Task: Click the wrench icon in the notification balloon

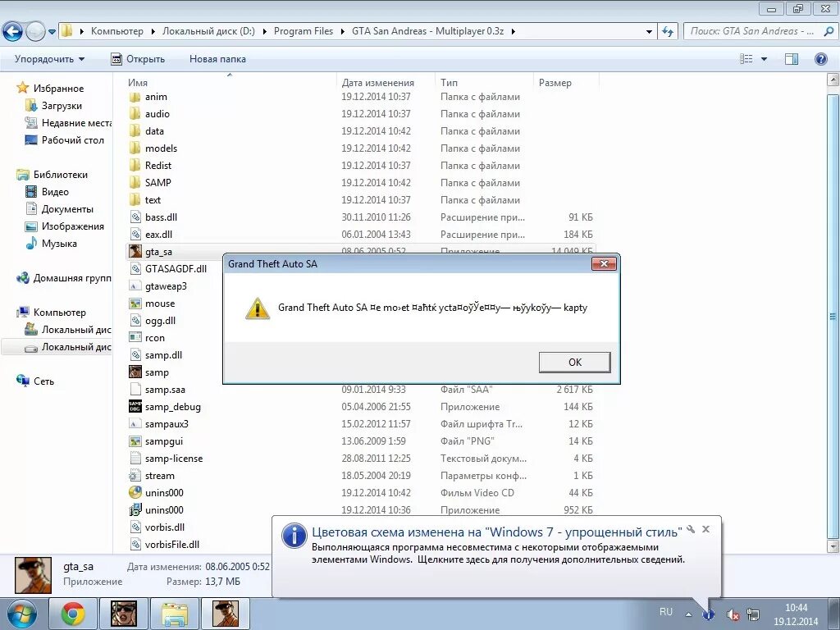Action: click(x=691, y=529)
